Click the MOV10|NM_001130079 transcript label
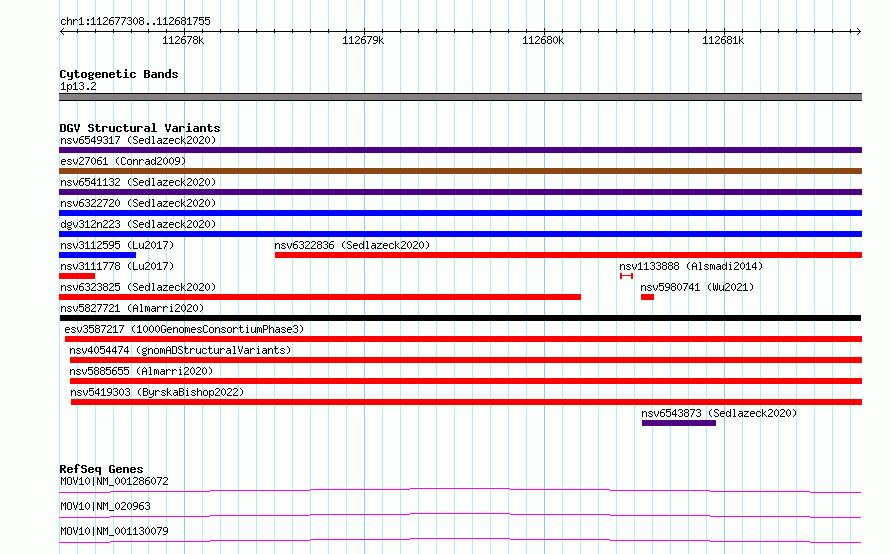This screenshot has width=890, height=554. pos(114,531)
